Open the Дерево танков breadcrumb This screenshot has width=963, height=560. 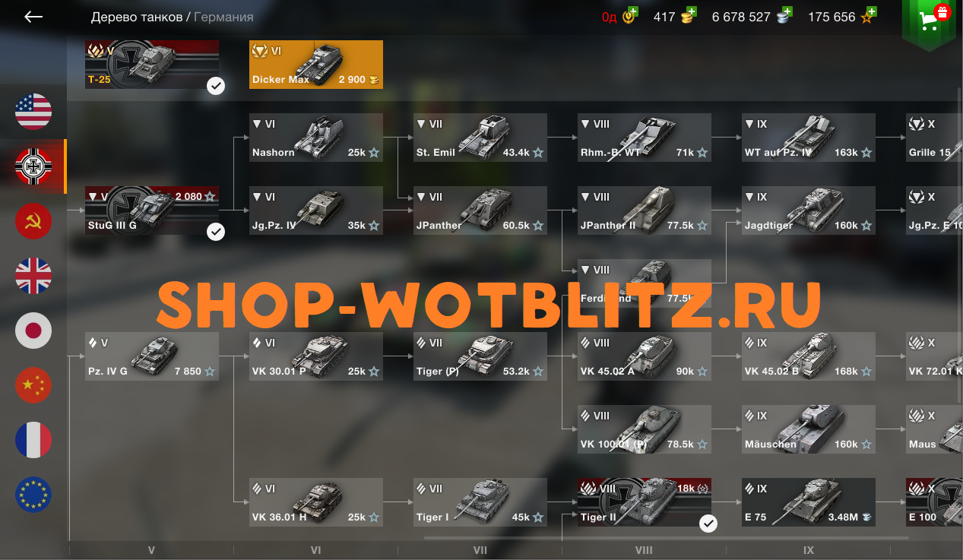pos(136,17)
